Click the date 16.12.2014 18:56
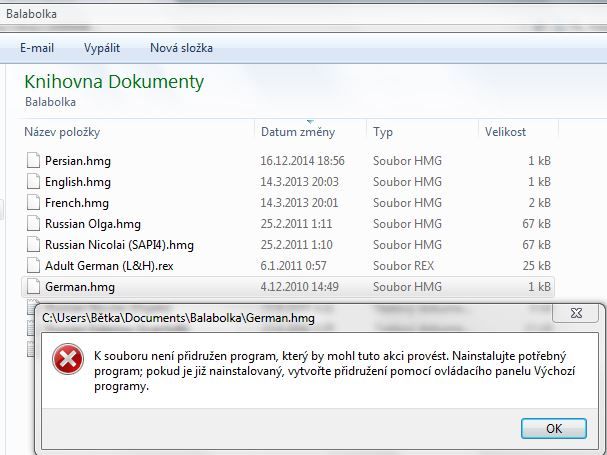The image size is (607, 455). click(302, 161)
